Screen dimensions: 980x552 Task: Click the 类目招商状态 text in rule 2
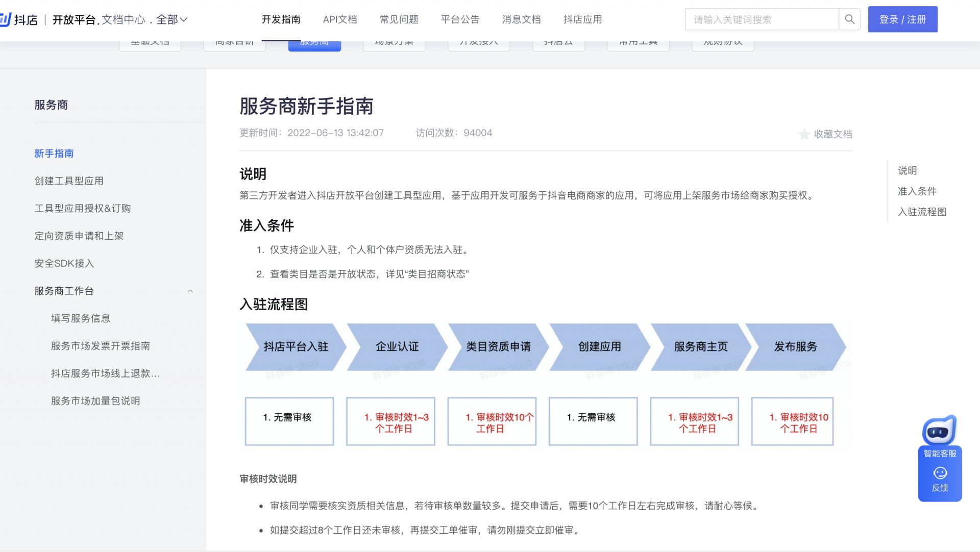click(x=437, y=274)
